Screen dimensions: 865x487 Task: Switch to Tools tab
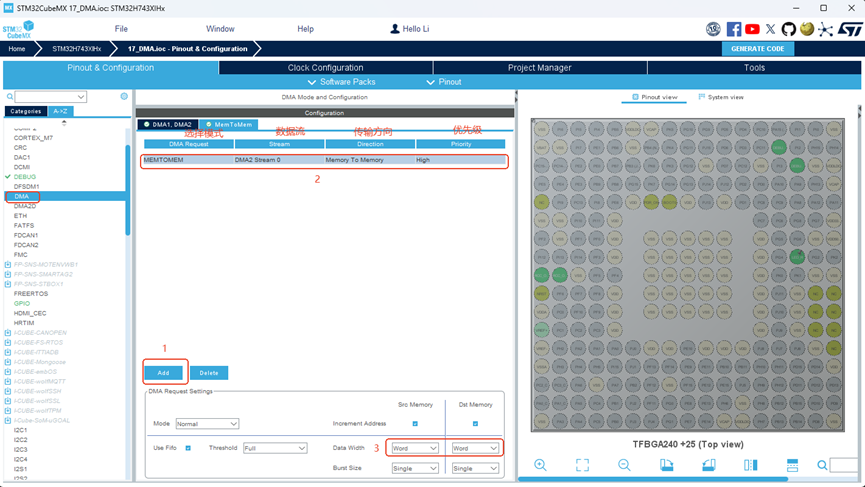pos(754,67)
